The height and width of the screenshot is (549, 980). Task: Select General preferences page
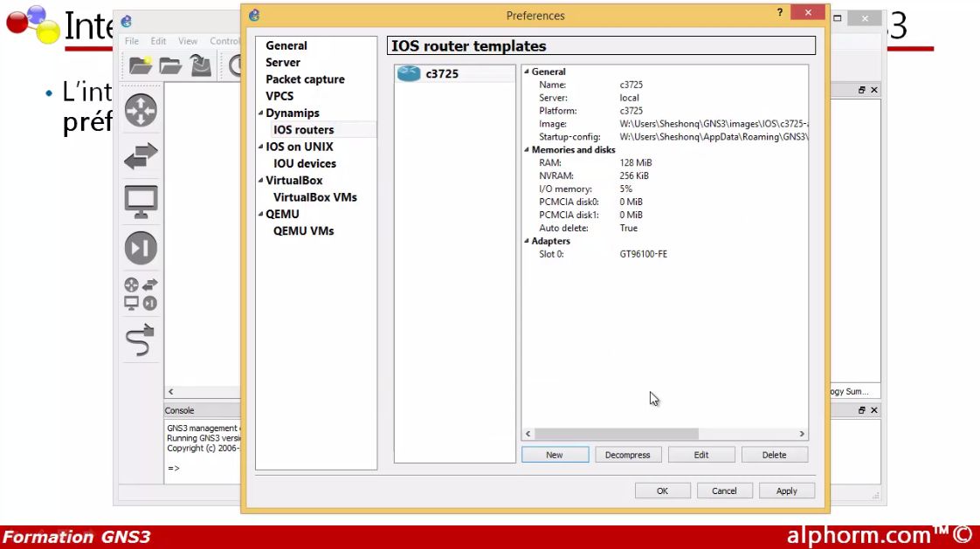pyautogui.click(x=286, y=45)
